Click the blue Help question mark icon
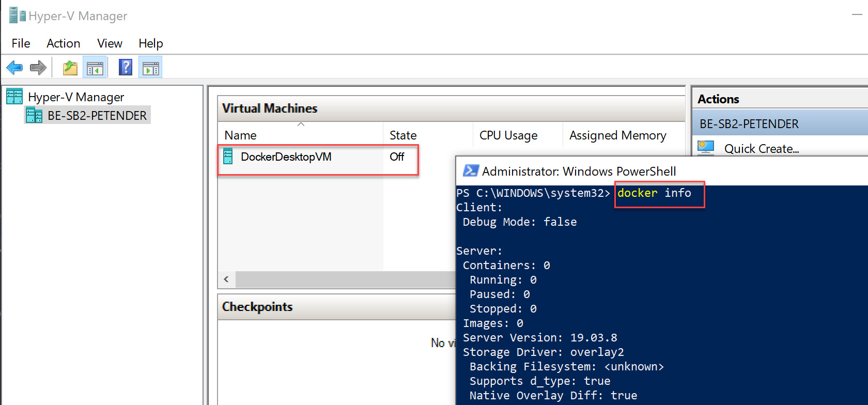The width and height of the screenshot is (868, 405). tap(126, 68)
